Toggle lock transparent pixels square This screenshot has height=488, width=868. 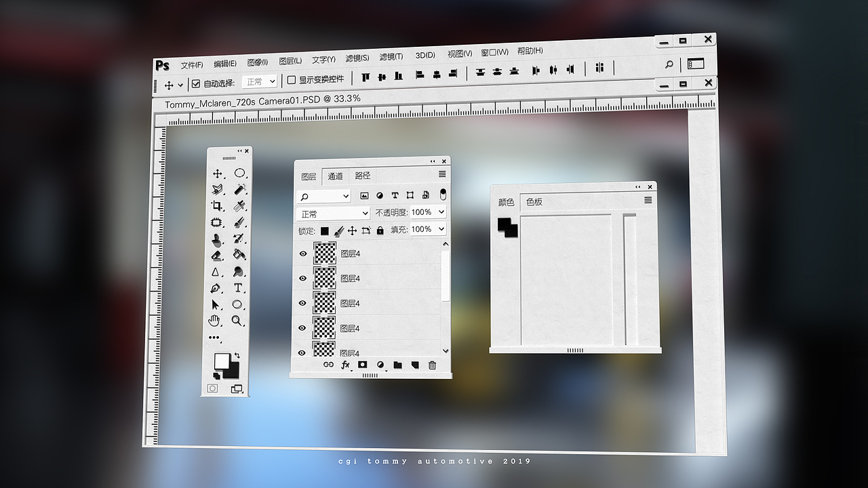coord(325,231)
